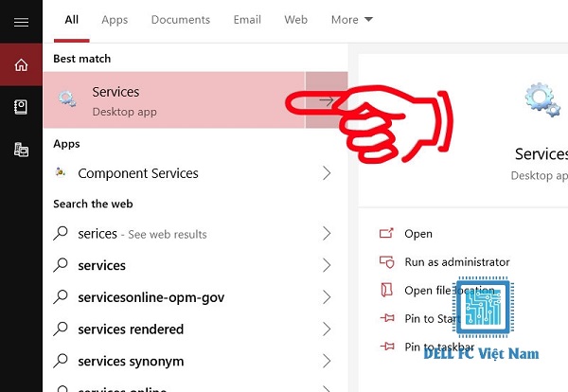Click the Run as administrator shield icon

point(386,261)
